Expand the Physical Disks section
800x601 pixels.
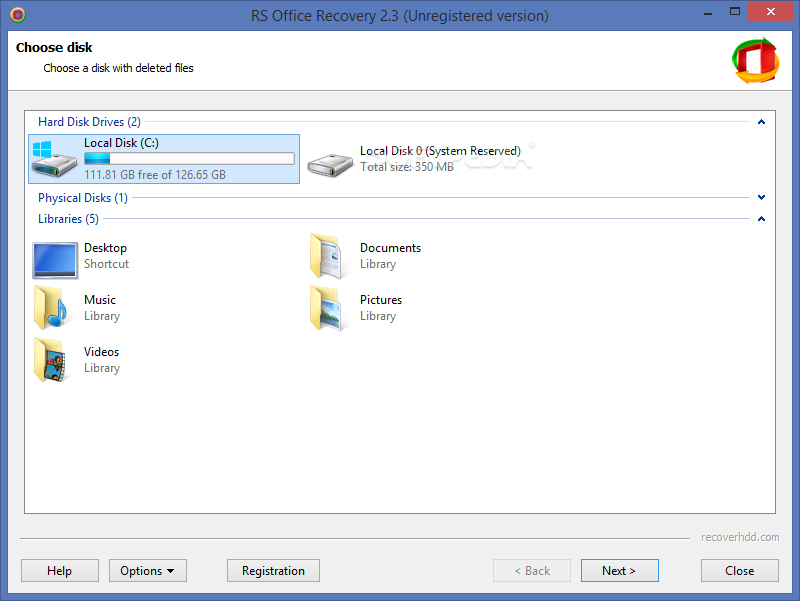[761, 197]
